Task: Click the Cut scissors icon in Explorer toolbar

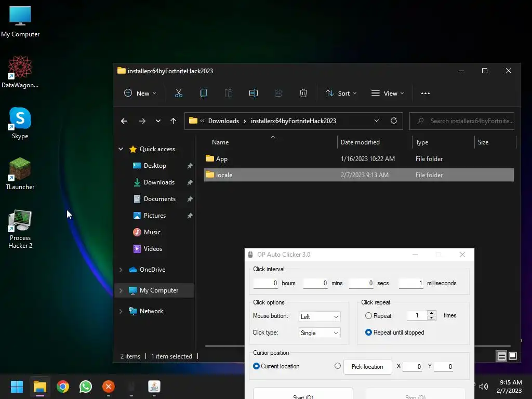Action: click(x=179, y=94)
